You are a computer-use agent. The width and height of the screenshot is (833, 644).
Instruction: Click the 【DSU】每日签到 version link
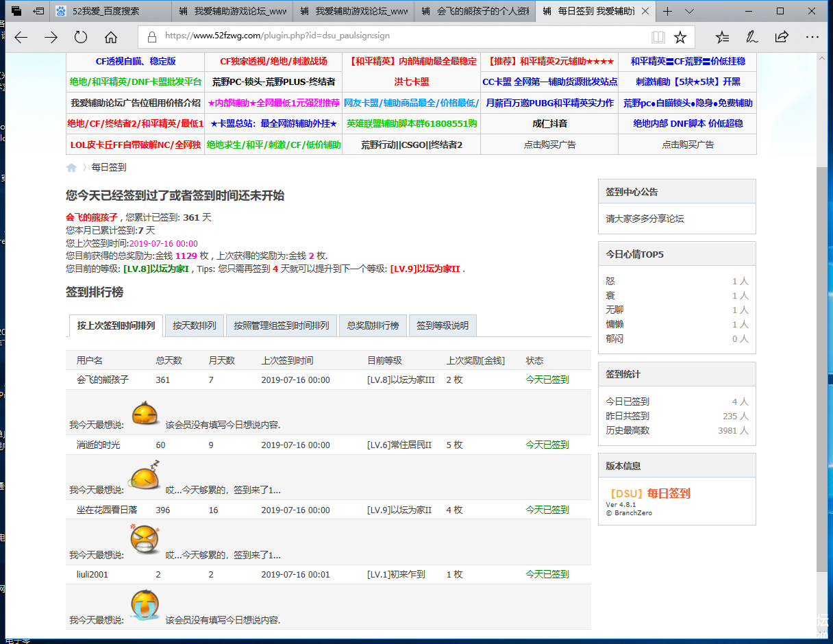648,493
